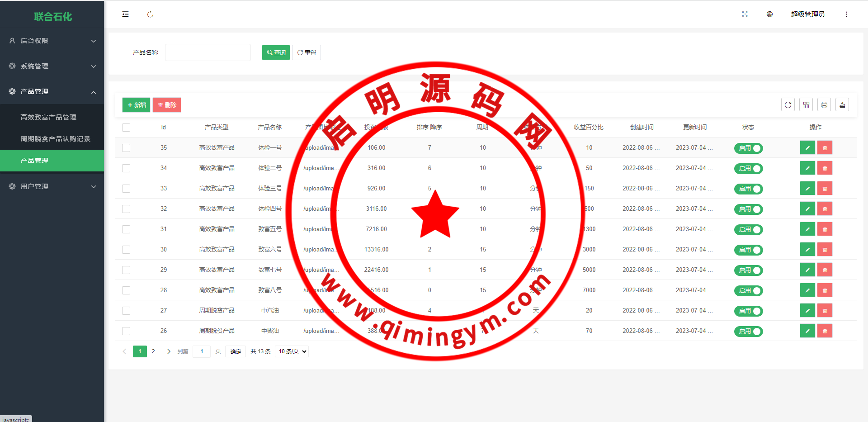Image resolution: width=868 pixels, height=422 pixels.
Task: Select all rows via the header checkbox
Action: (126, 128)
